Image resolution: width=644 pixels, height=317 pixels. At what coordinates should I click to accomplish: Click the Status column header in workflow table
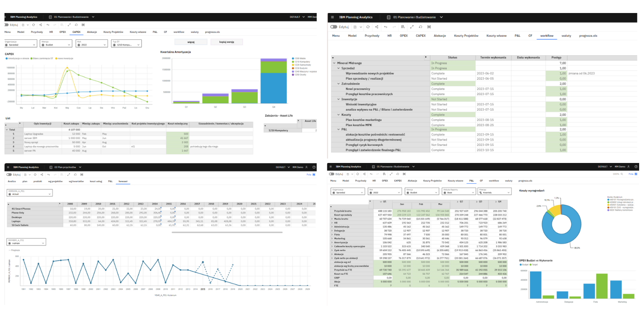click(x=453, y=57)
